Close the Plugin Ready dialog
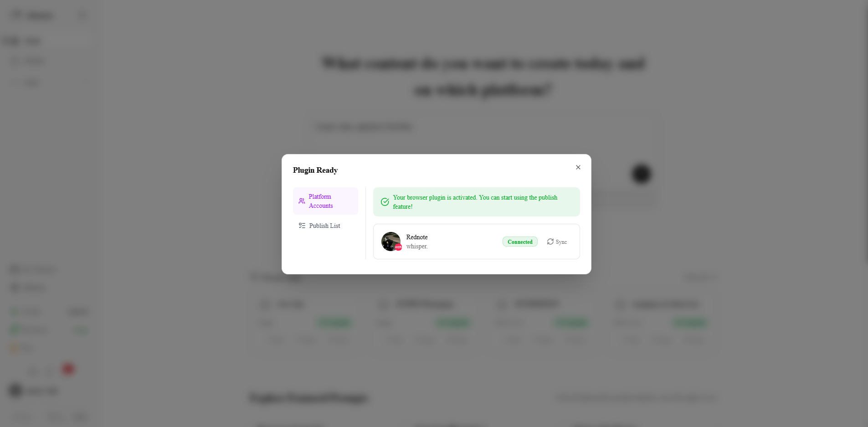 pyautogui.click(x=578, y=167)
